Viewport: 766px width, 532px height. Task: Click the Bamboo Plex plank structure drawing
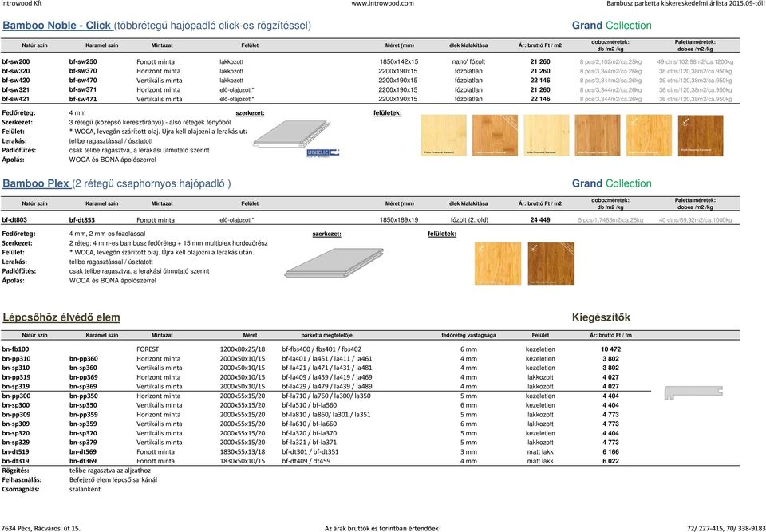coord(334,263)
